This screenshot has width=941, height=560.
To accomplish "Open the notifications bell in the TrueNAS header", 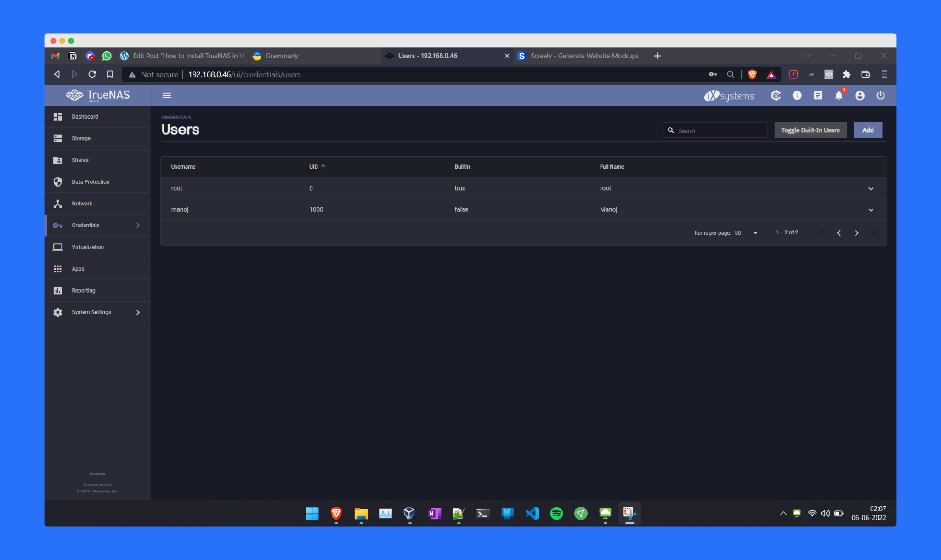I will [x=839, y=95].
